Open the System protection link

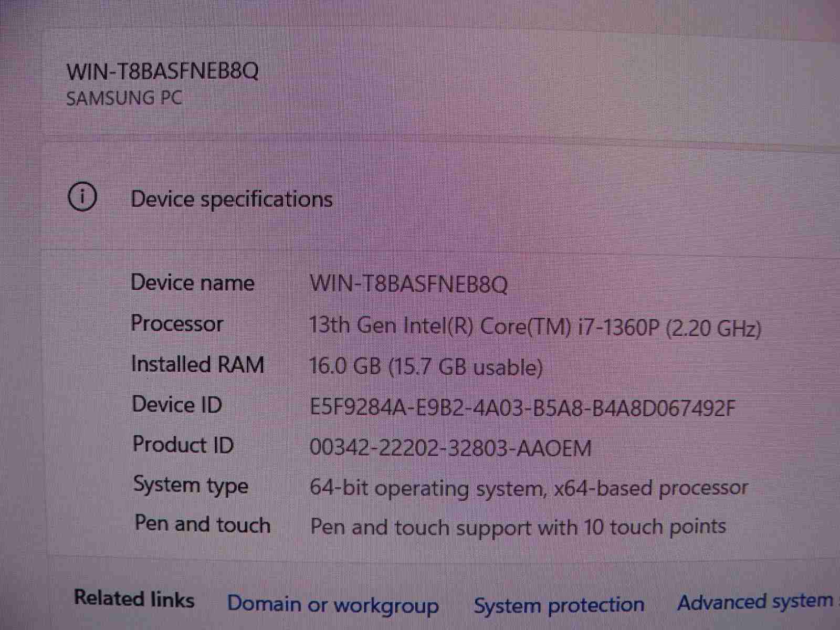click(559, 605)
